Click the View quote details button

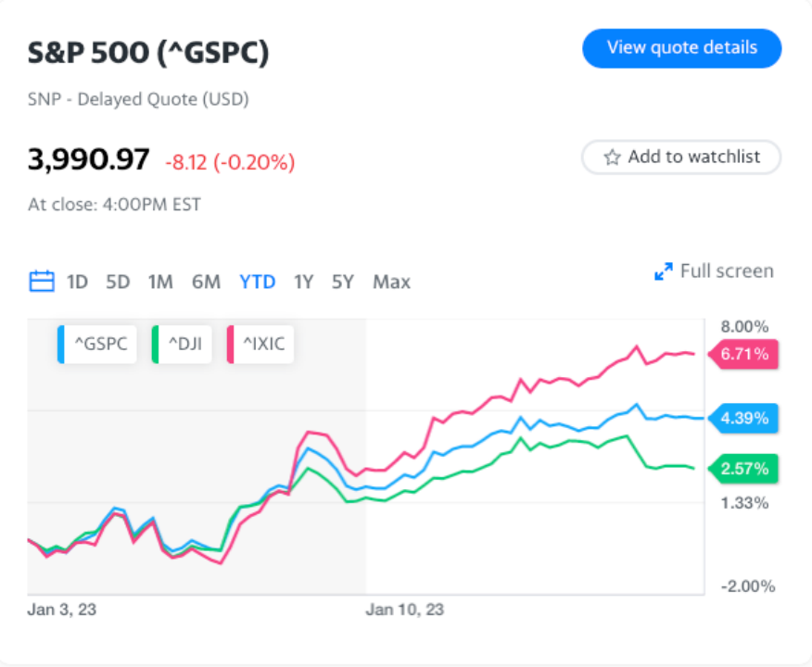pos(682,48)
